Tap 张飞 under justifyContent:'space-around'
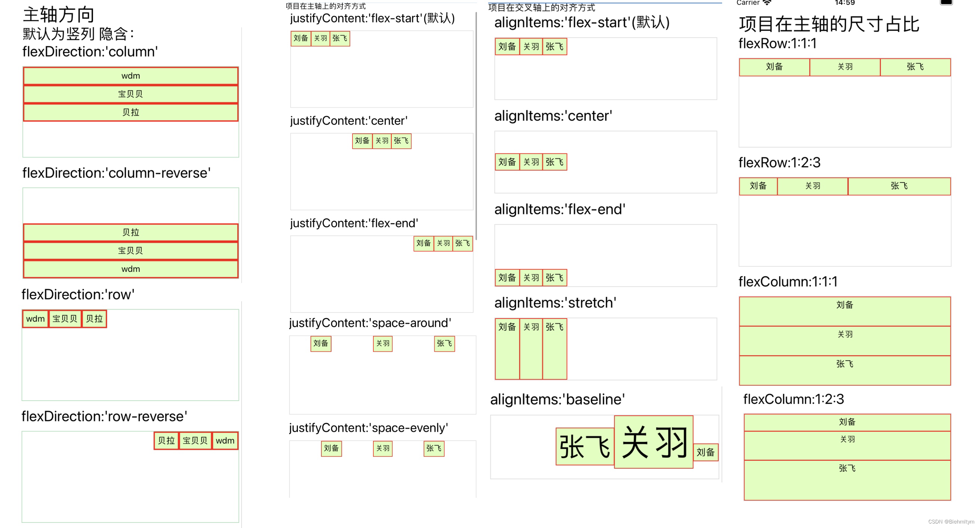Viewport: 980px width, 528px height. [444, 344]
